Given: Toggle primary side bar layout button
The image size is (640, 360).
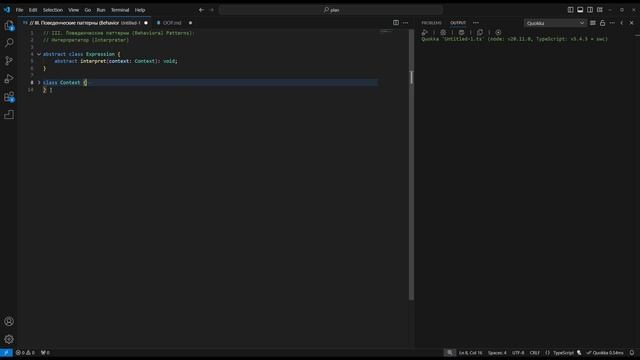Looking at the screenshot, I should coord(570,10).
